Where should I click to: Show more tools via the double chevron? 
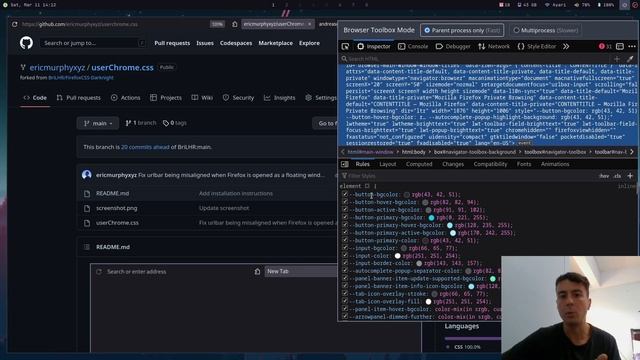point(566,47)
